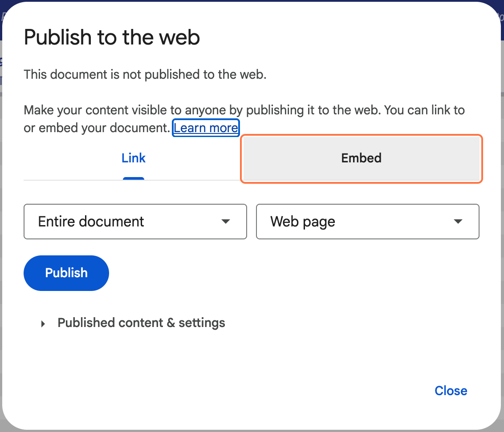Expand the Published content & settings triangle
504x432 pixels.
43,323
